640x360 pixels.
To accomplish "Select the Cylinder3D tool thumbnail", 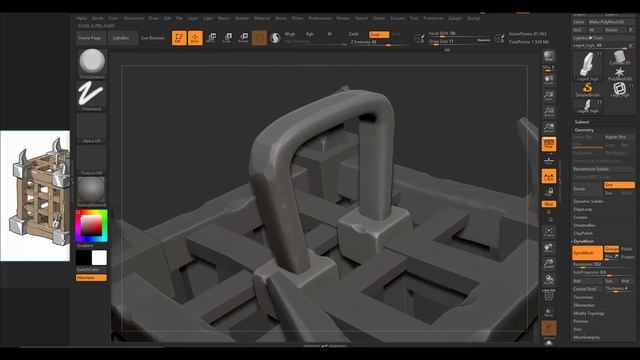I will pos(620,58).
